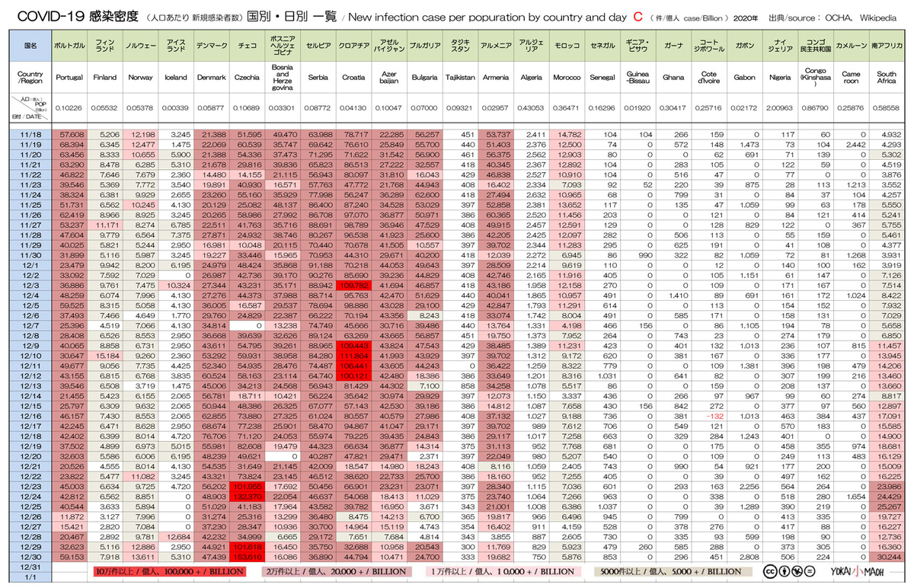Click the Bulgaria column header
This screenshot has height=588, width=914.
pos(424,78)
